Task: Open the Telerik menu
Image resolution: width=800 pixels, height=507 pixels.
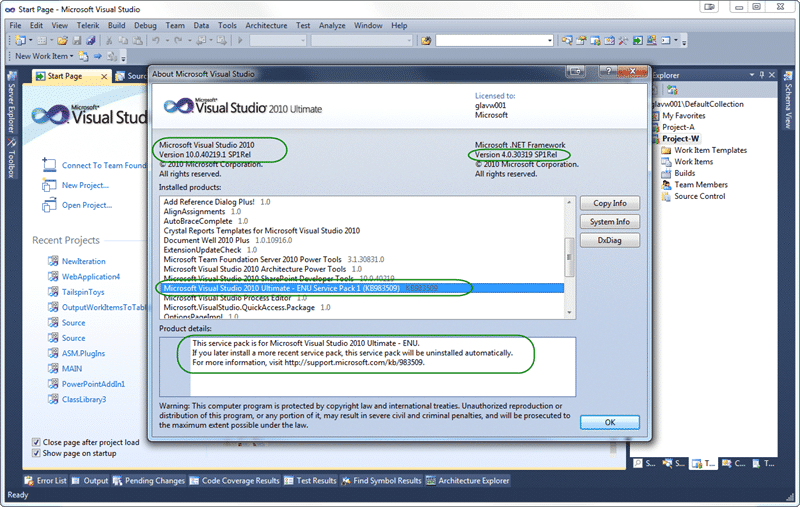Action: click(x=88, y=26)
